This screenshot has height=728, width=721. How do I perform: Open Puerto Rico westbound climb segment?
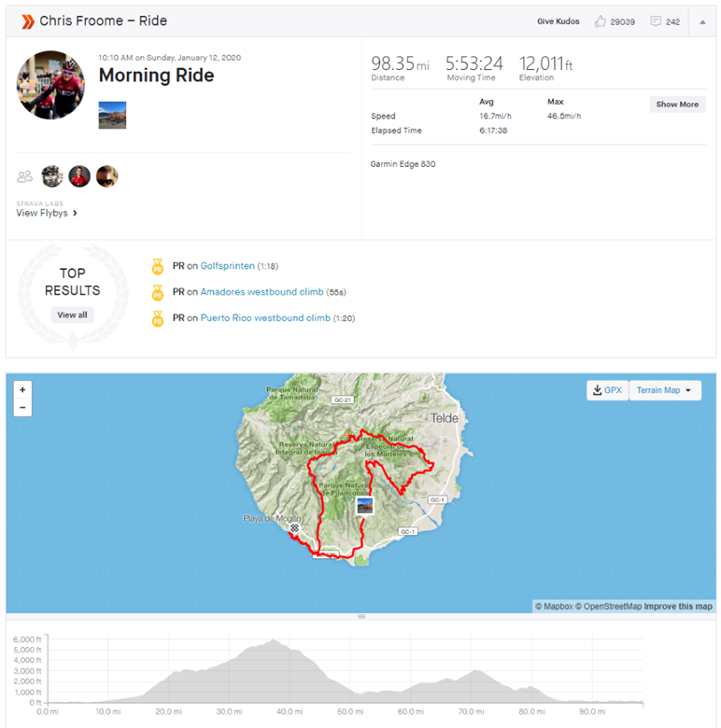tap(265, 318)
